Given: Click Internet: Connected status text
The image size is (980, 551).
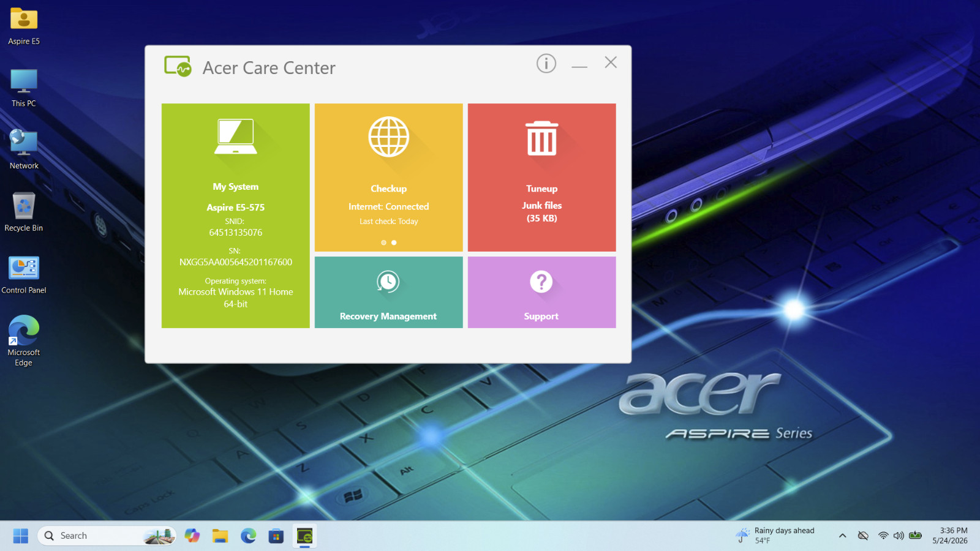Looking at the screenshot, I should point(388,207).
